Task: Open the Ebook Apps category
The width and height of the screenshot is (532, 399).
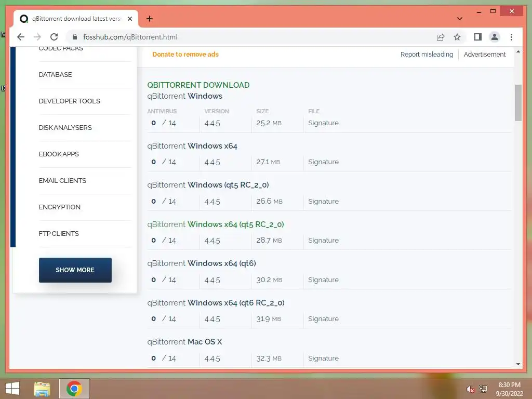Action: (x=59, y=154)
